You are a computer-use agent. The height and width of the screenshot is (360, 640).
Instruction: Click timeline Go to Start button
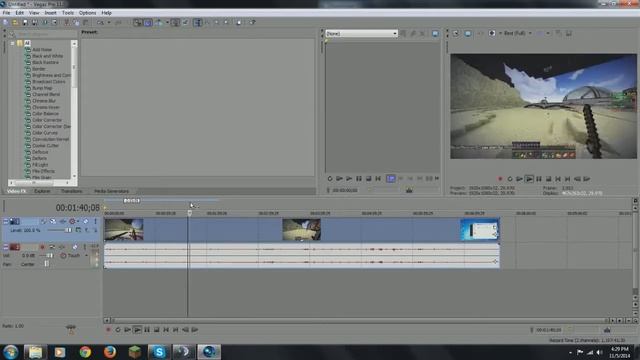pyautogui.click(x=166, y=330)
